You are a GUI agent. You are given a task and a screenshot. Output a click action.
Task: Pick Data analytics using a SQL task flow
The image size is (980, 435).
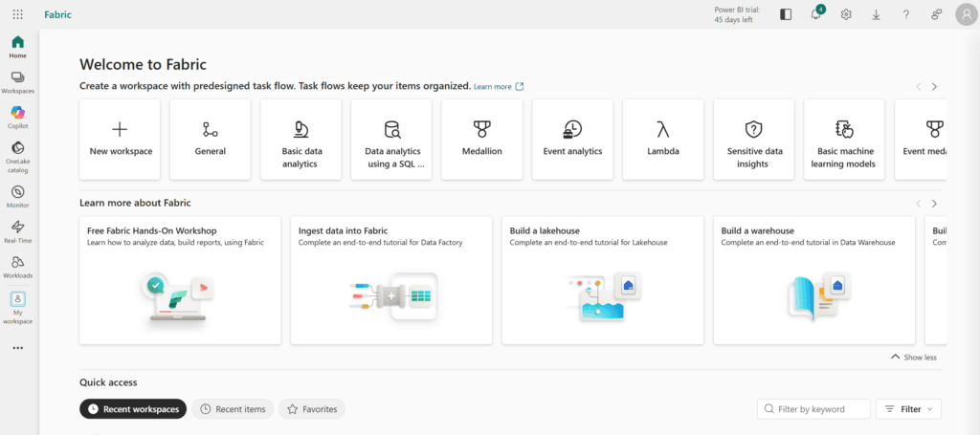pos(391,140)
